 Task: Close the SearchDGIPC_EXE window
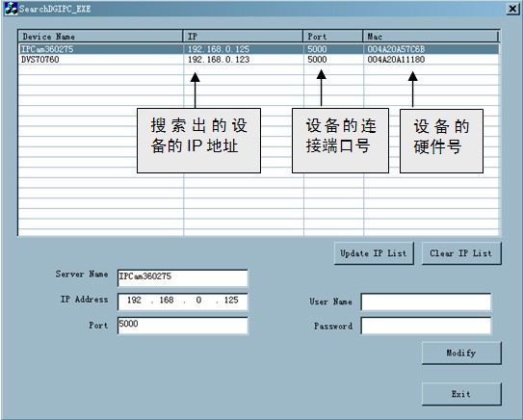(x=512, y=9)
